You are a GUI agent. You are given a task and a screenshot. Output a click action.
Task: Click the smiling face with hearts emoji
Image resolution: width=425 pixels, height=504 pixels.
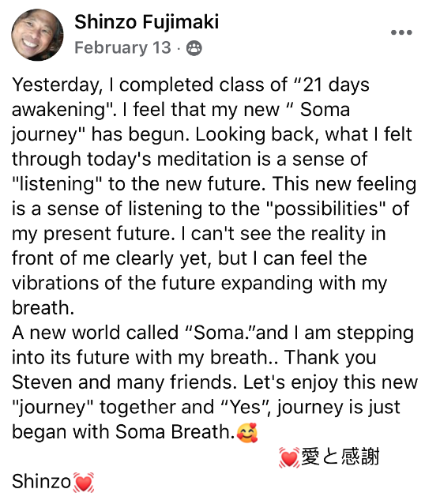click(247, 432)
